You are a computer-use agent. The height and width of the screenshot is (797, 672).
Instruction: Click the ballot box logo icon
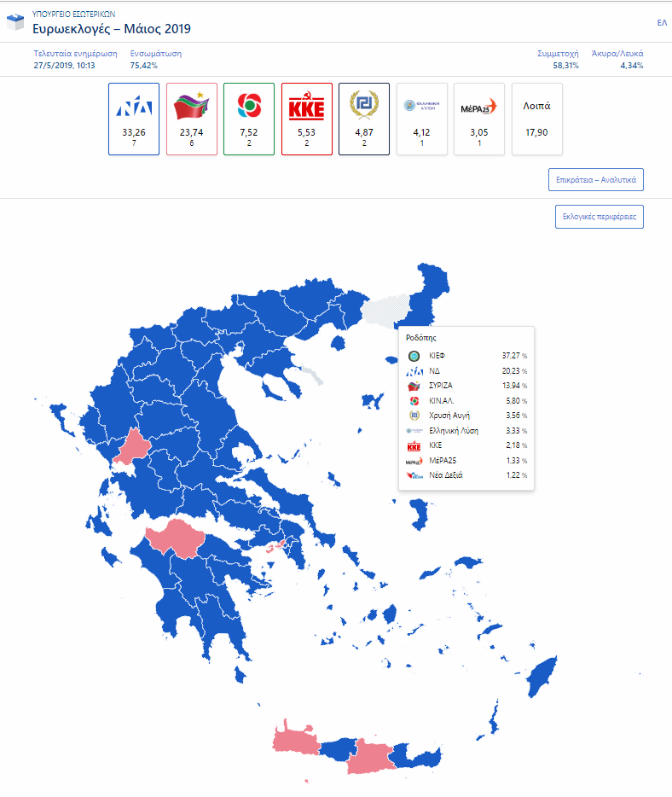point(15,22)
